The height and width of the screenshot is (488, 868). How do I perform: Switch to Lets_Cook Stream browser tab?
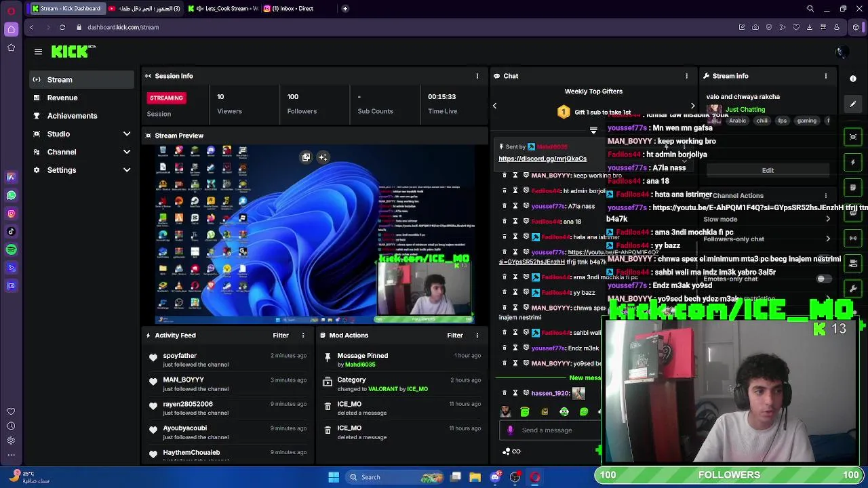coord(223,9)
